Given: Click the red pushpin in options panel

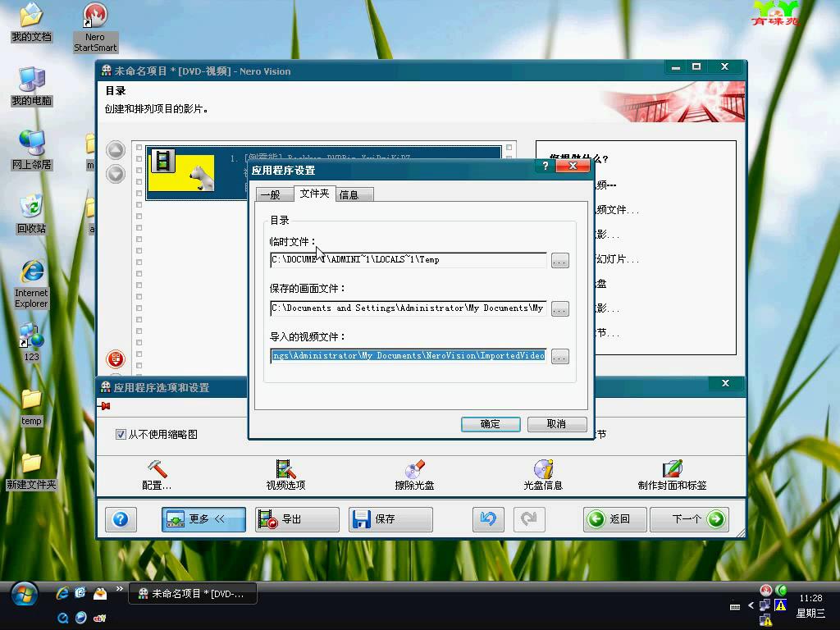Looking at the screenshot, I should (x=105, y=406).
